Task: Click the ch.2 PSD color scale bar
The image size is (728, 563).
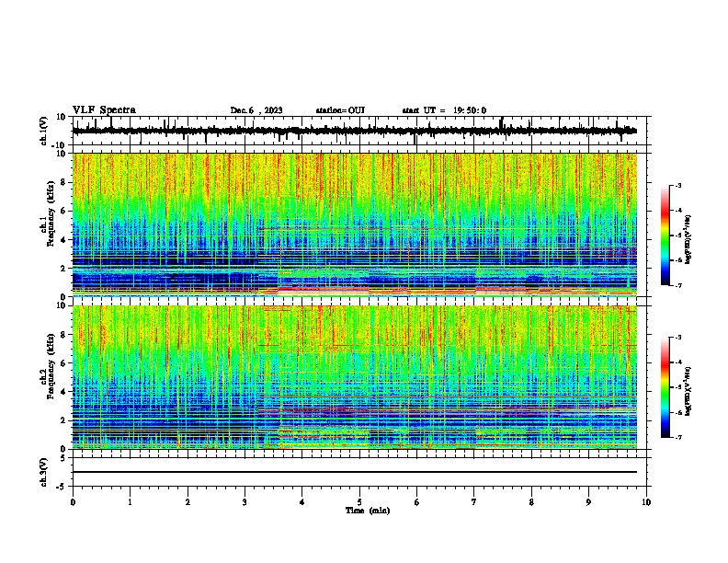Action: tap(665, 387)
